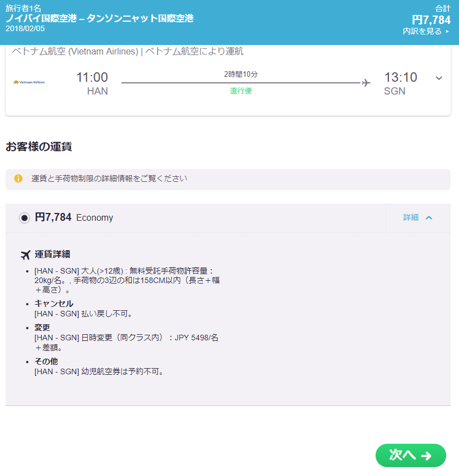Click the 変更 policy heading
Screen dimensions: 459x476
tap(42, 328)
